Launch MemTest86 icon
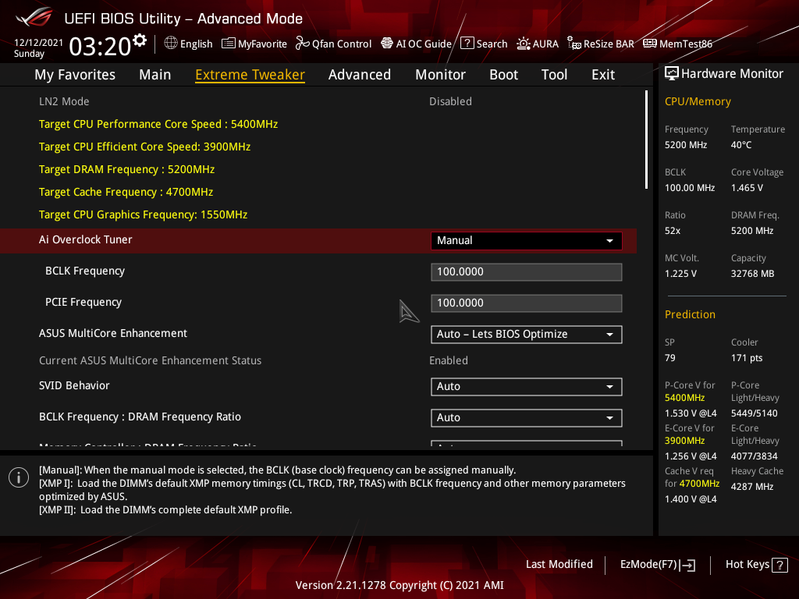The height and width of the screenshot is (599, 799). coord(650,43)
